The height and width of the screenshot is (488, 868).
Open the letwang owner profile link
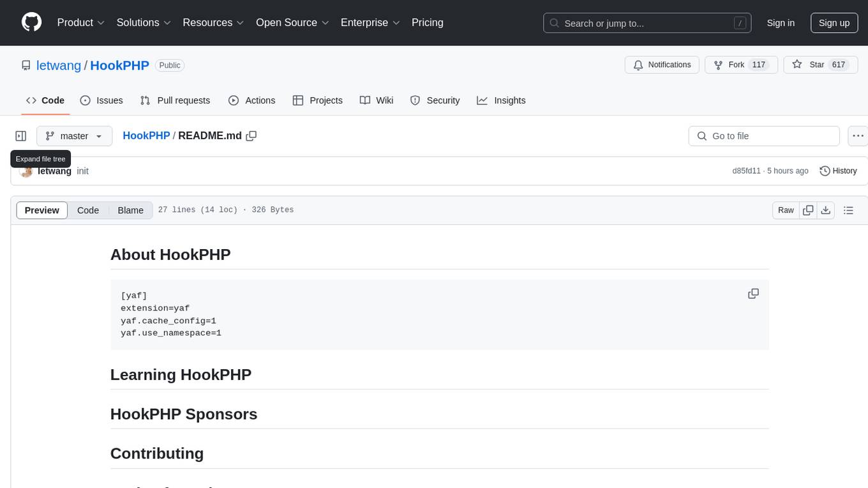coord(59,65)
